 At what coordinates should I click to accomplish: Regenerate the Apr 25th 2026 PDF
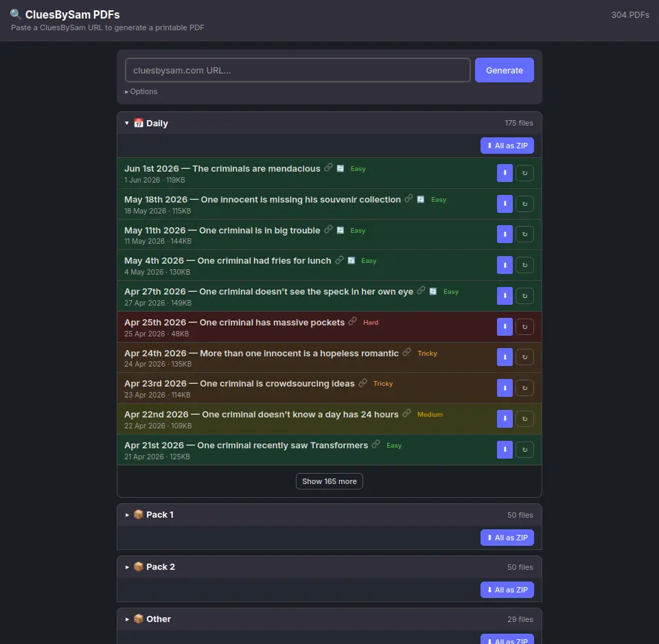pyautogui.click(x=524, y=327)
